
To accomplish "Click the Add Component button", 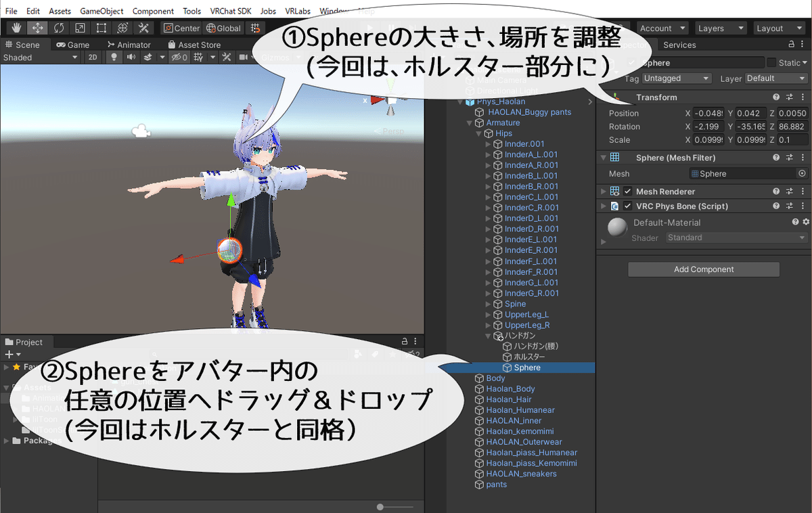I will click(x=704, y=269).
